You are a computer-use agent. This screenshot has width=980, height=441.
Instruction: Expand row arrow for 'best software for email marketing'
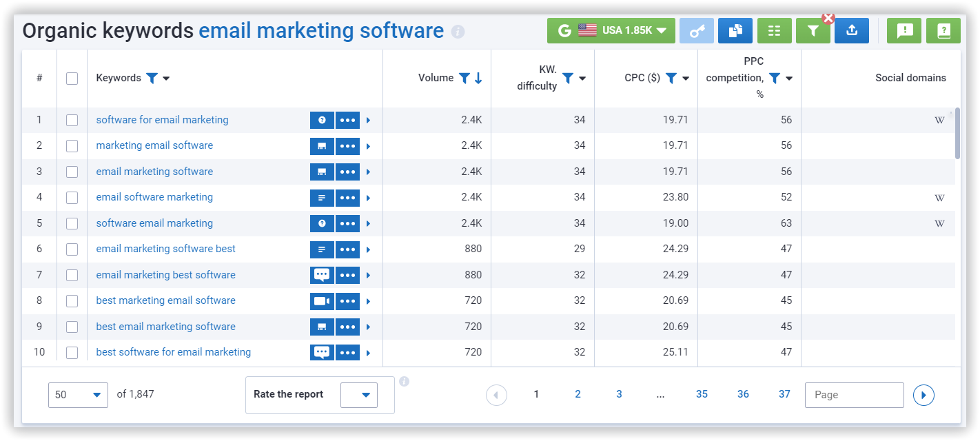point(368,353)
